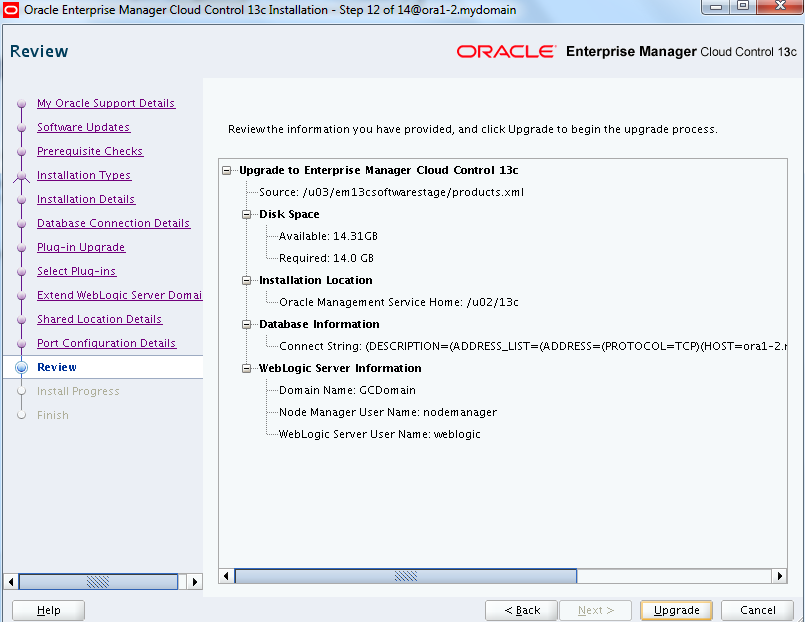
Task: Click the review pane horizontal scrollbar thumb
Action: click(405, 576)
